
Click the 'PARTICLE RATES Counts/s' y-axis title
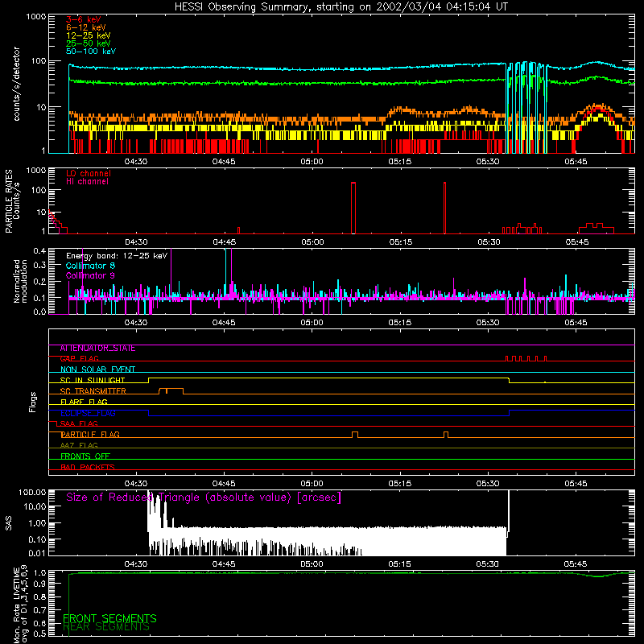click(x=12, y=201)
